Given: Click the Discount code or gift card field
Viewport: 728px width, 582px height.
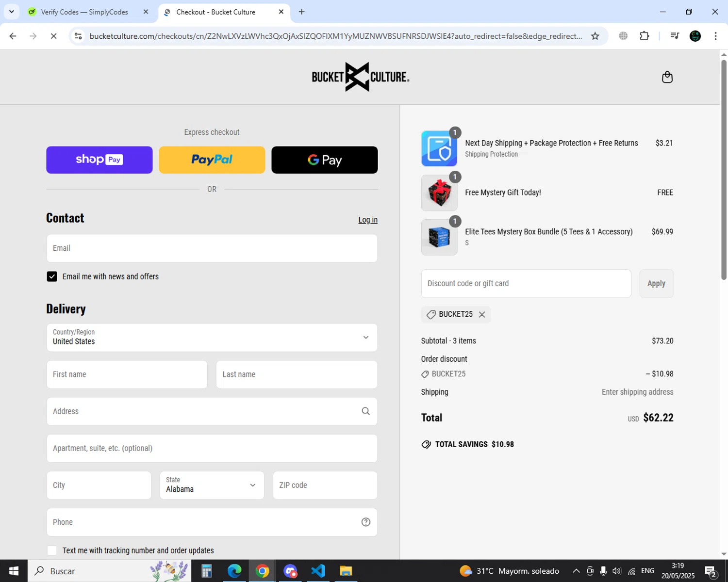Looking at the screenshot, I should pos(526,283).
